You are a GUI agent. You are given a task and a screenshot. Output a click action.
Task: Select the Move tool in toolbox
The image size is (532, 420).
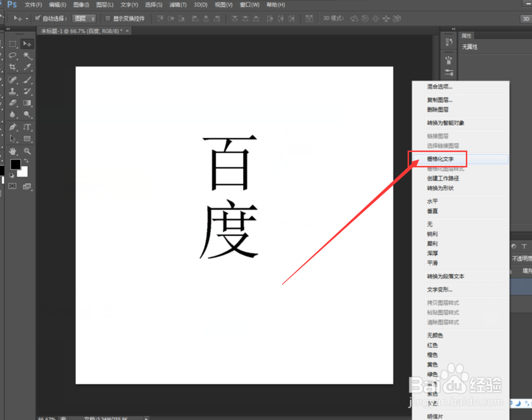(27, 44)
